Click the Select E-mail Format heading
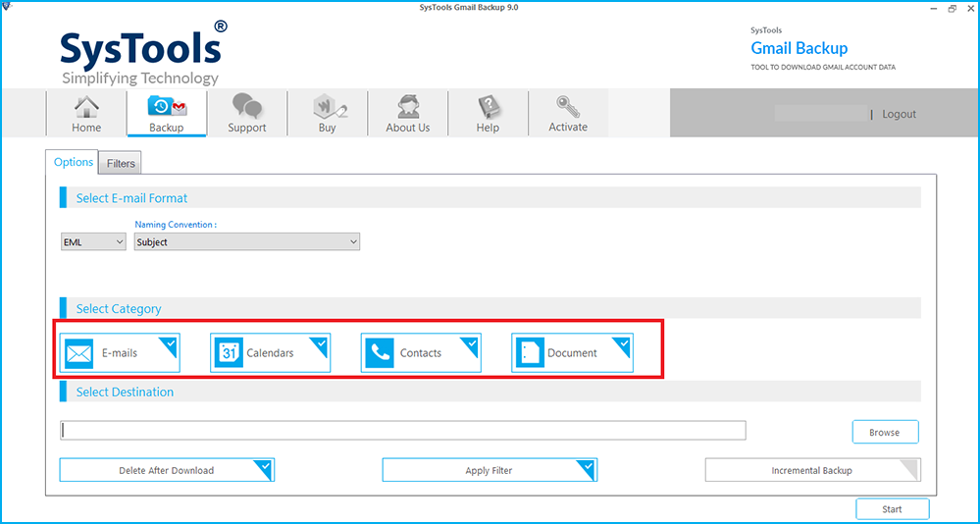 (x=131, y=198)
